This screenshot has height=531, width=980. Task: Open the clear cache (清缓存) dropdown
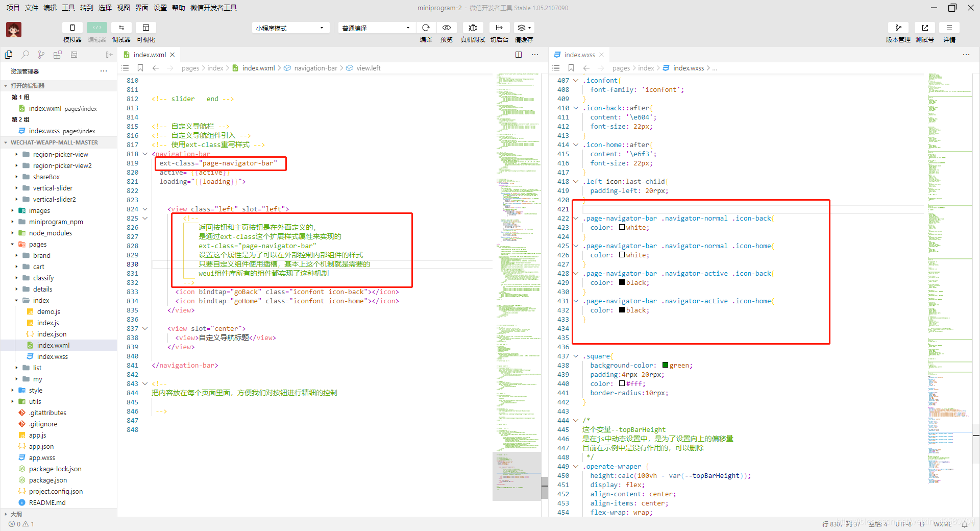click(524, 28)
